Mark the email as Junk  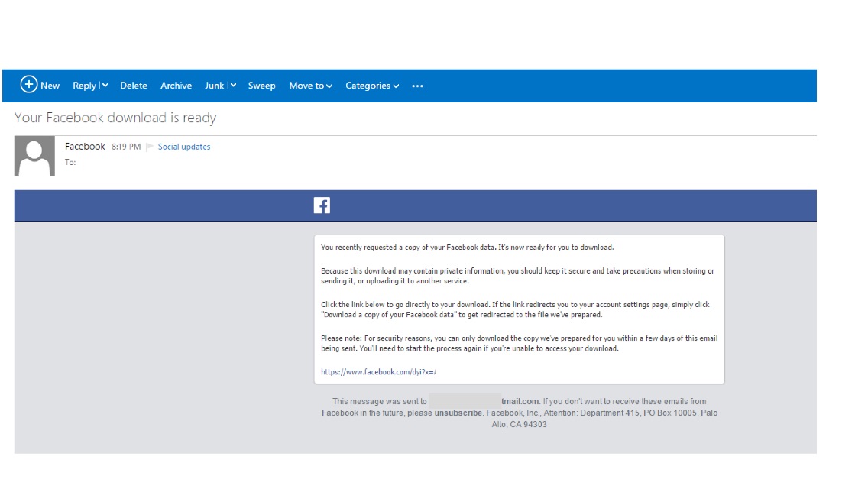click(x=214, y=86)
